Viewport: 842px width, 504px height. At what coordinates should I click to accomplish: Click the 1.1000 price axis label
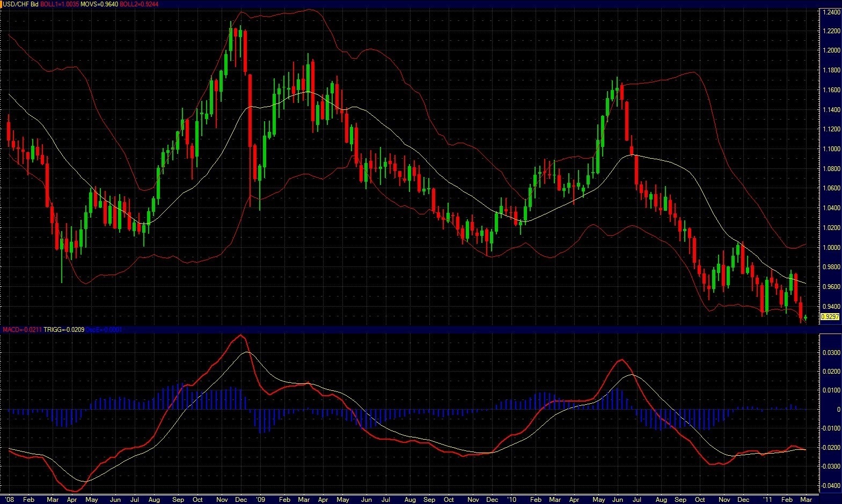point(831,149)
